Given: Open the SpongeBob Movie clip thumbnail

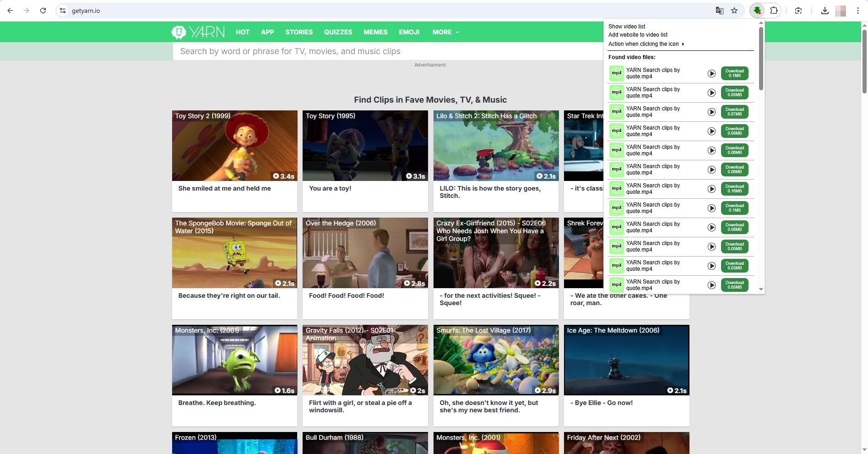Looking at the screenshot, I should click(234, 253).
